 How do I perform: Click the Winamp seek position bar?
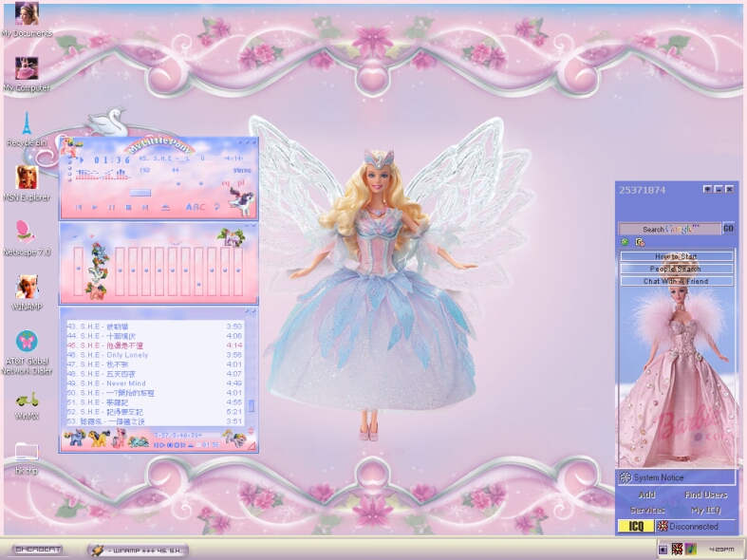[x=140, y=193]
